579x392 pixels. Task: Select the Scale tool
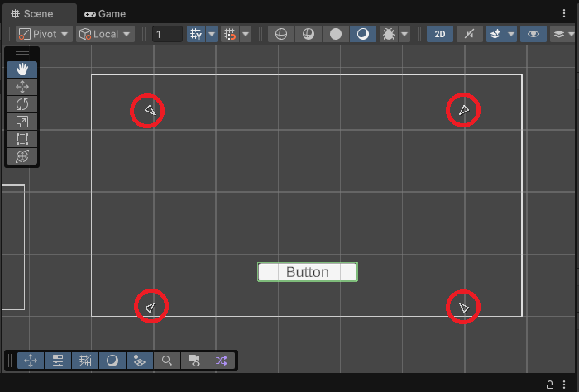point(22,122)
